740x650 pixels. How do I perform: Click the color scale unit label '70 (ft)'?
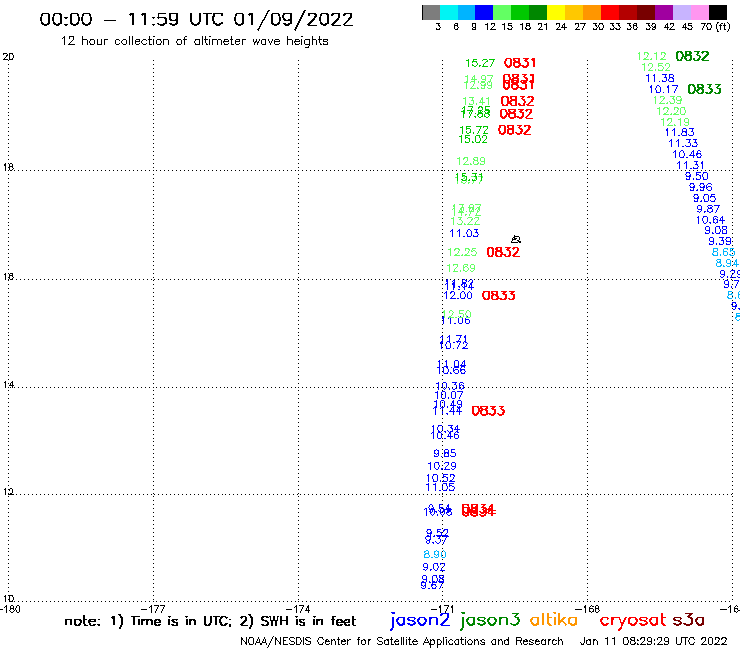coord(715,27)
